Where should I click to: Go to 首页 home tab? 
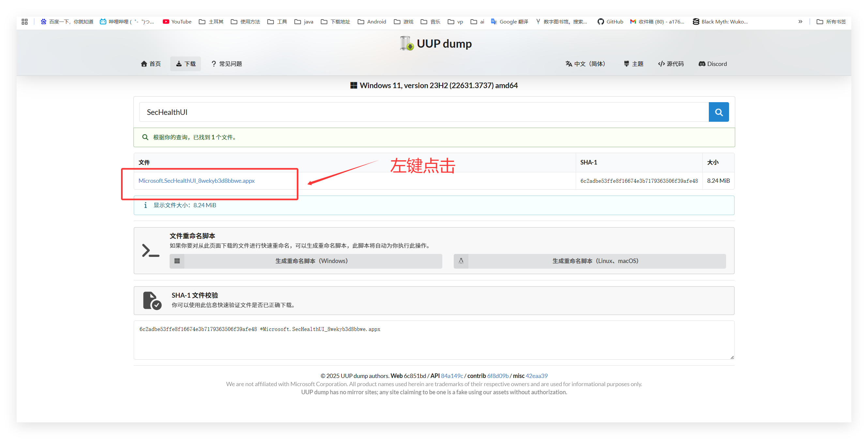pos(151,64)
